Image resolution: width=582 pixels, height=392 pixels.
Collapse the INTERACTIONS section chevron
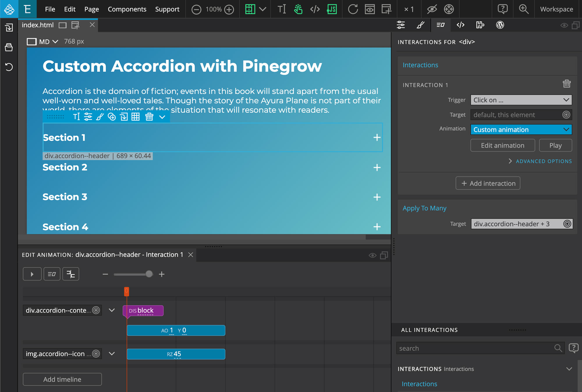point(569,369)
